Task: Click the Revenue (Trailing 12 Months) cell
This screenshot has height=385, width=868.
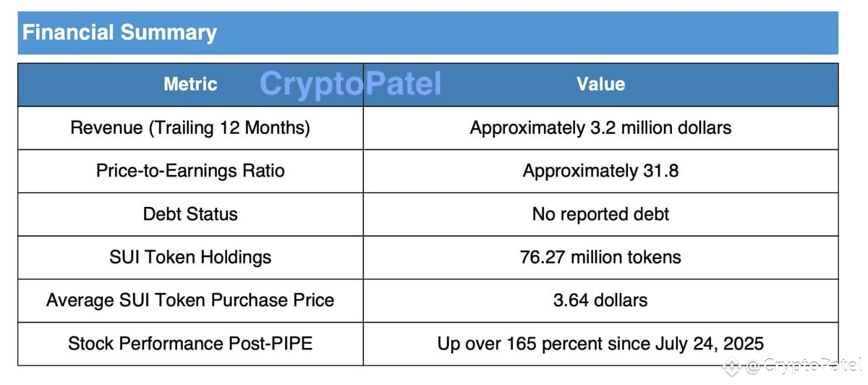Action: pos(190,128)
